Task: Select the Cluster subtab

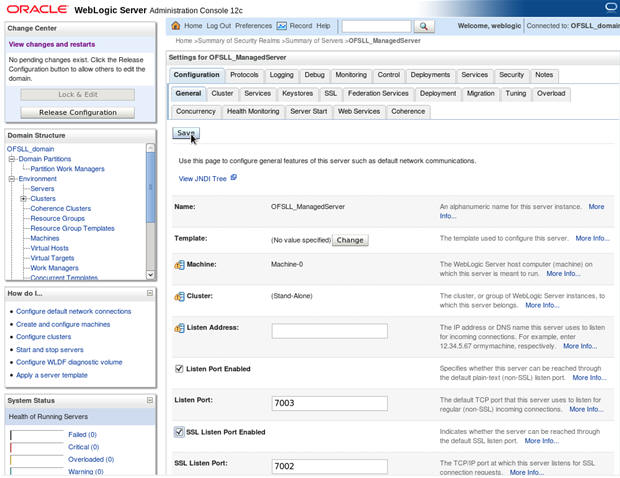Action: (222, 93)
